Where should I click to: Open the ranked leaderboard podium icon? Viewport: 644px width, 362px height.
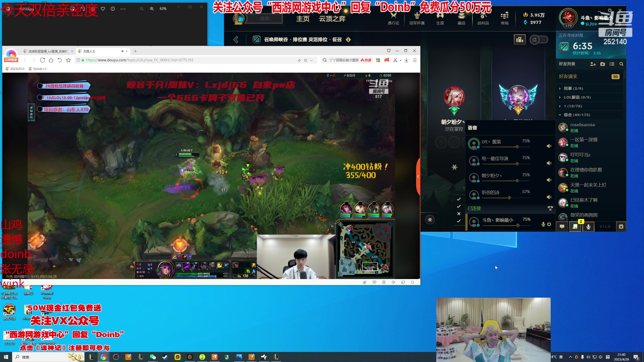[519, 39]
